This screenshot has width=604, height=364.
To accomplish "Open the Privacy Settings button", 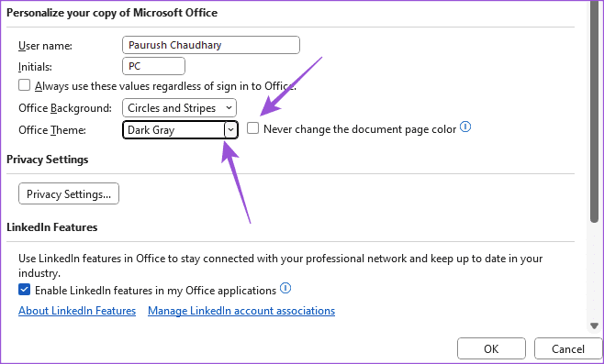I will pyautogui.click(x=69, y=193).
